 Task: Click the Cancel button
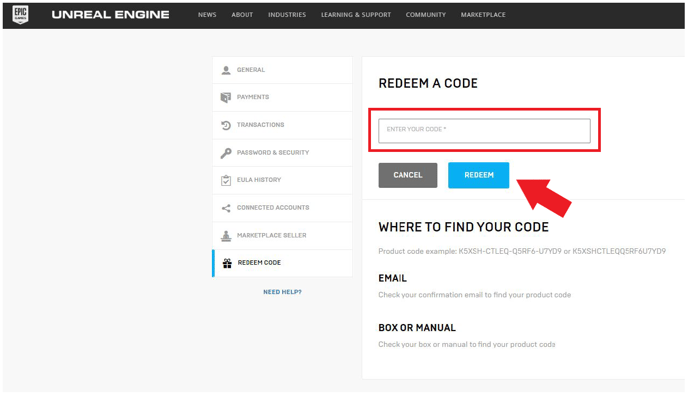click(x=408, y=175)
